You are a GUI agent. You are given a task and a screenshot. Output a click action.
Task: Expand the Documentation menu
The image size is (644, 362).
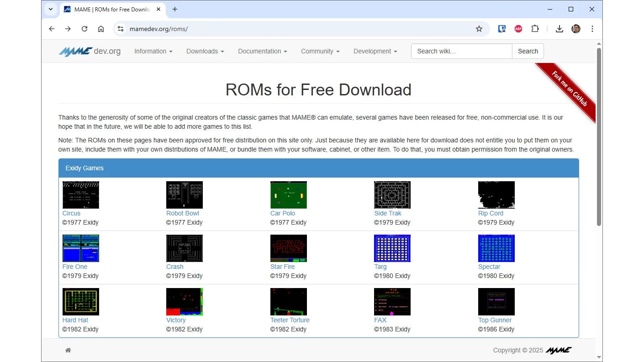(263, 51)
